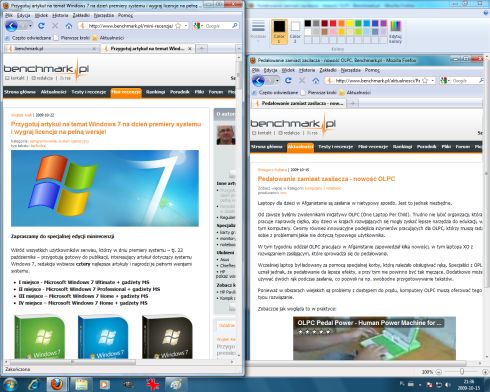Screen dimensions: 490x392
Task: Play the OLPC Pedal Power video
Action: click(374, 338)
